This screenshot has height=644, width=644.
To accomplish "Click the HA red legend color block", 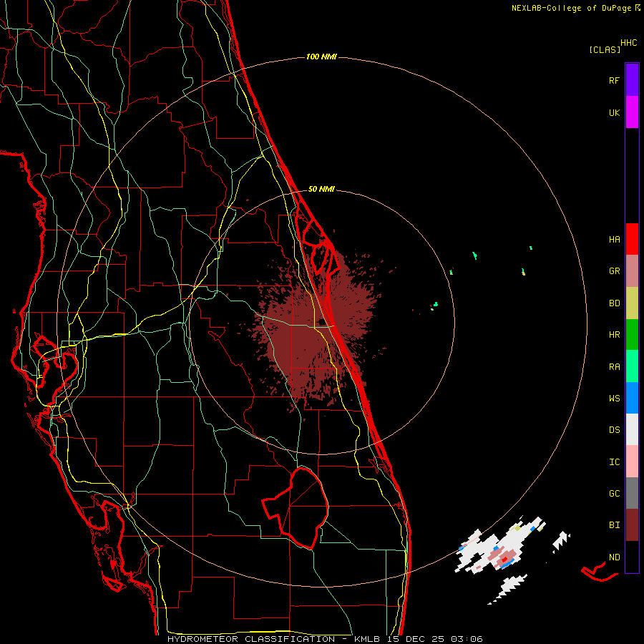I will tap(632, 239).
